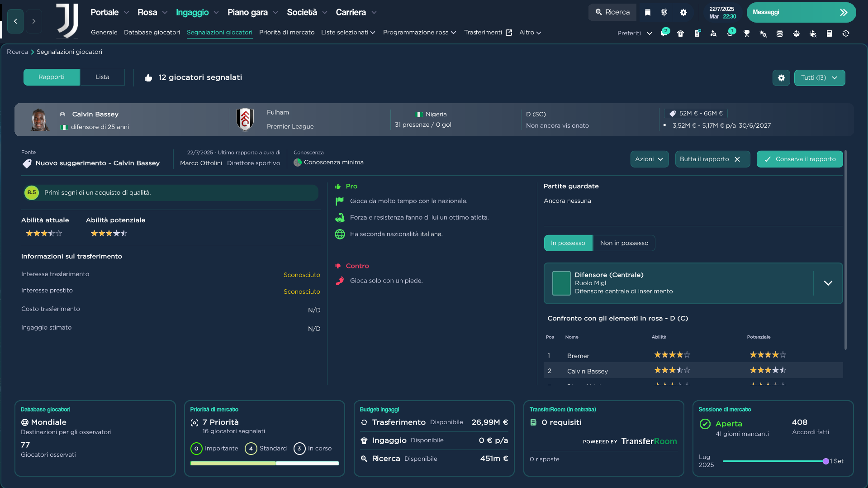Toggle the Rapporti view mode

[x=51, y=77]
